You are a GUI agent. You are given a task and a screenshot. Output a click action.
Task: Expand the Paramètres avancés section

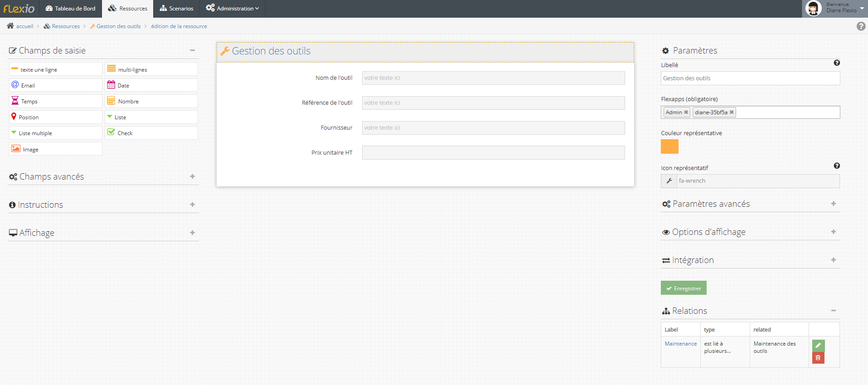833,204
